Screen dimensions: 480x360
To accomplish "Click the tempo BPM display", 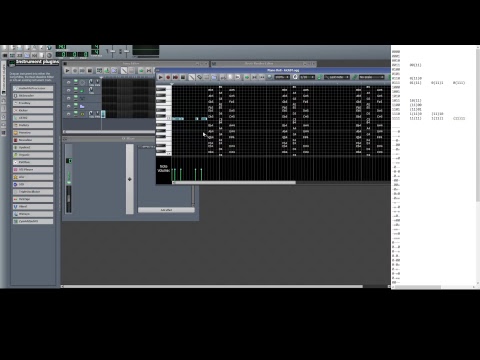I will click(x=61, y=47).
